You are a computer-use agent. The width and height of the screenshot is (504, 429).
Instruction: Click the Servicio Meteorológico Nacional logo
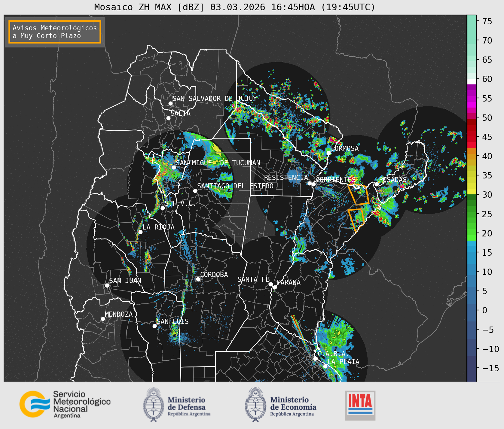tap(65, 404)
